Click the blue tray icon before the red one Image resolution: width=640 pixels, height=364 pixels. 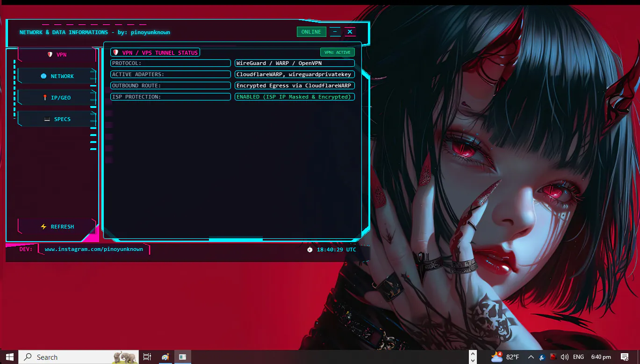tap(542, 357)
